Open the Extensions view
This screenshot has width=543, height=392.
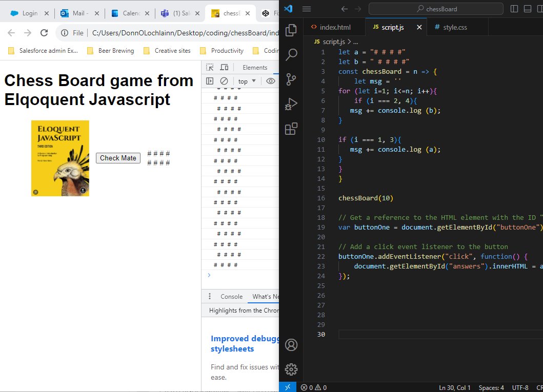[291, 129]
